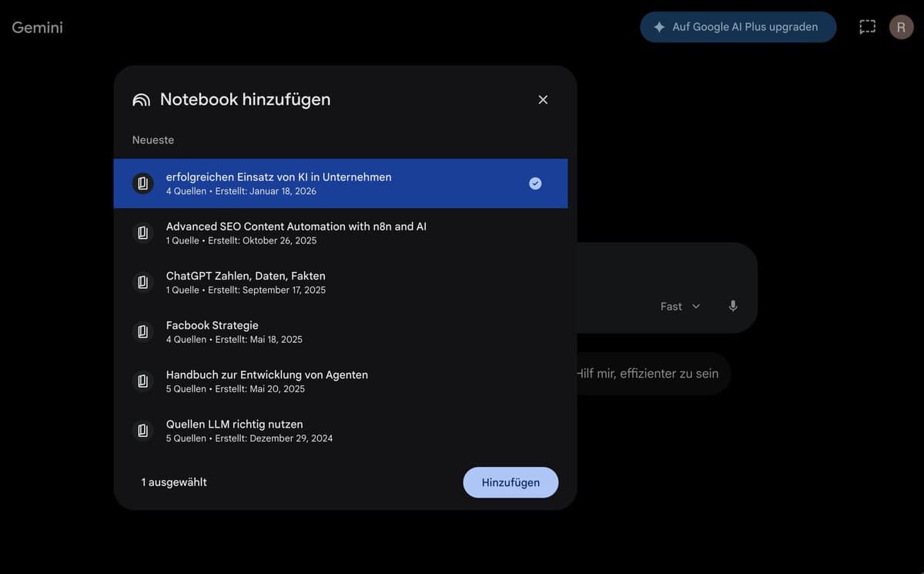Click 'Notebook hinzufügen' dialog title
924x574 pixels.
tap(245, 99)
